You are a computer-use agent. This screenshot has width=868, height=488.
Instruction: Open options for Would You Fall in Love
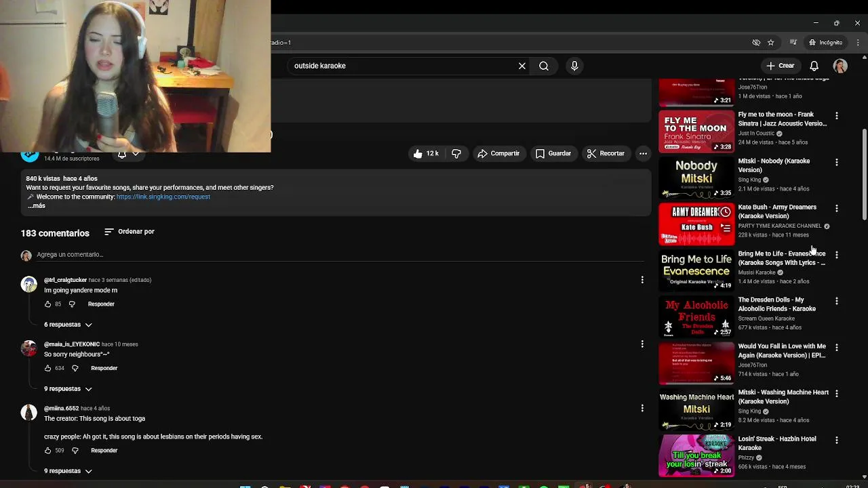[x=837, y=348]
